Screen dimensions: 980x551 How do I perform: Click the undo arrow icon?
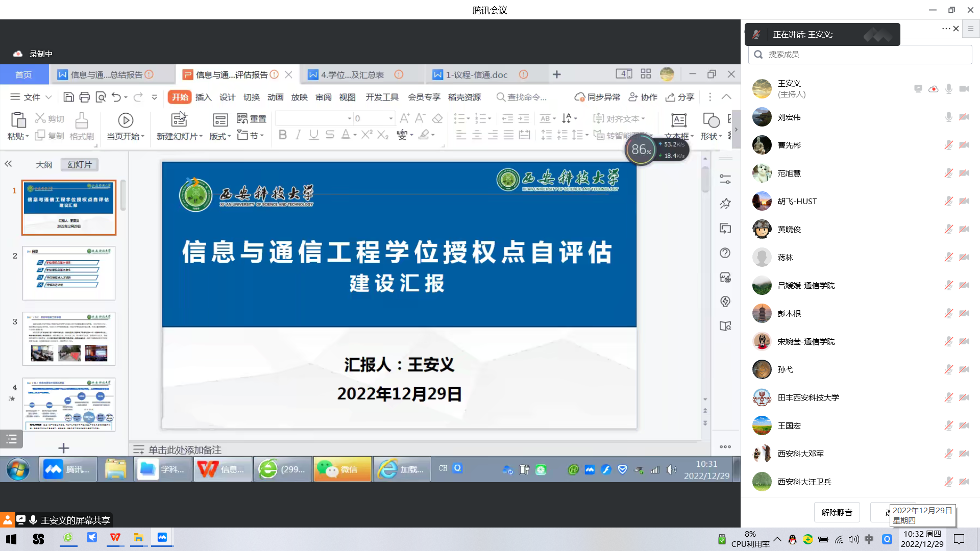tap(116, 97)
